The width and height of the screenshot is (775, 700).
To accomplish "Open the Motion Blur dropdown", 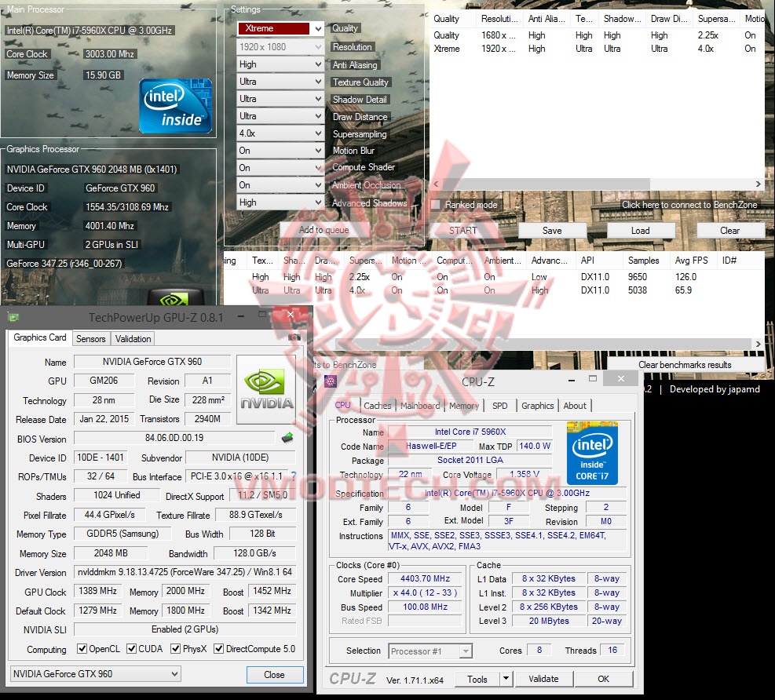I will click(280, 151).
